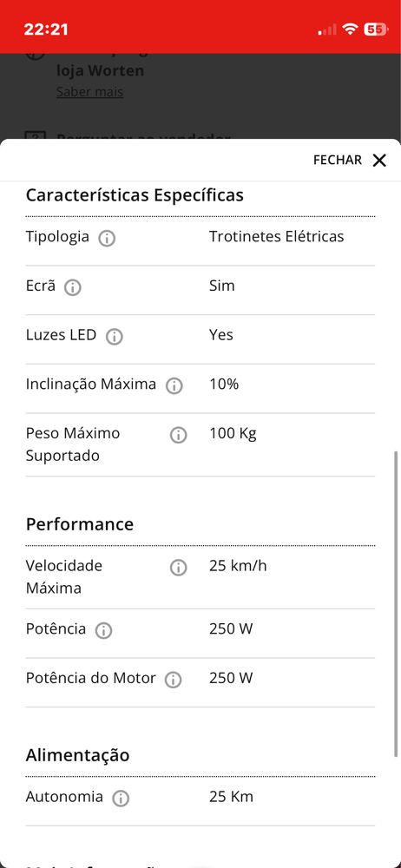Close the specifications panel with X
Screen dimensions: 401x868
379,161
